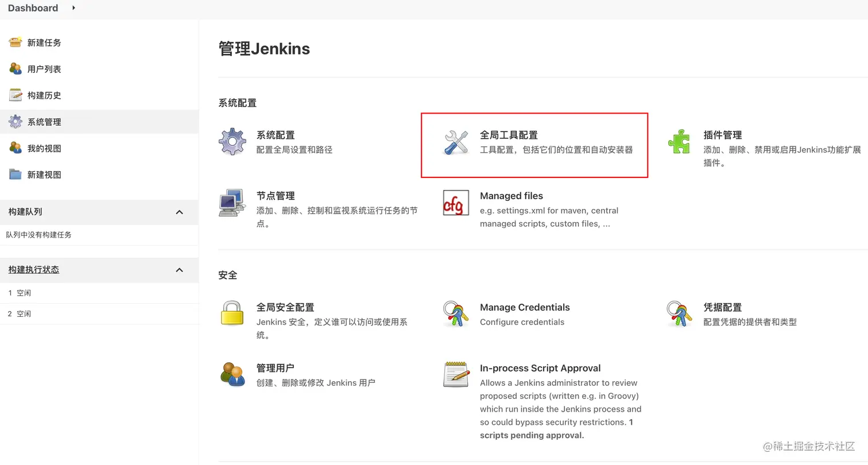
Task: Click the 系统管理 gear icon in sidebar
Action: (x=15, y=121)
